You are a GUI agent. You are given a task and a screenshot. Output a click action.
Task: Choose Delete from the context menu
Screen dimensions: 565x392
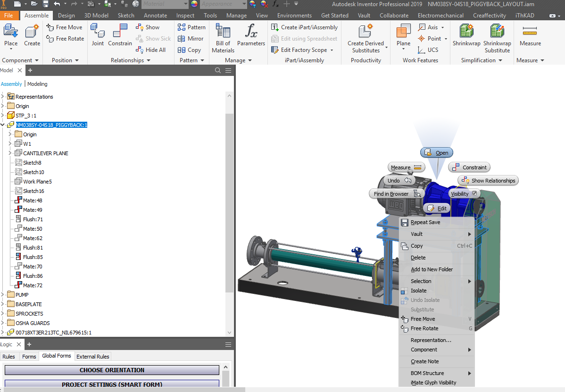418,258
